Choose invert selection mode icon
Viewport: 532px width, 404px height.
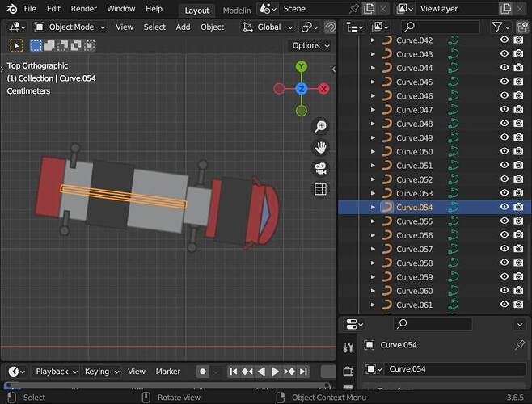coord(76,45)
